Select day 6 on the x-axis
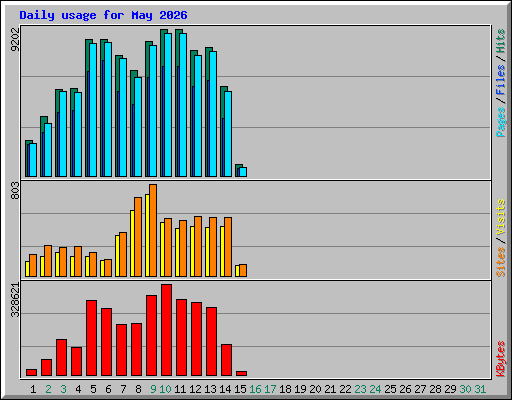This screenshot has width=512, height=400. coord(108,389)
